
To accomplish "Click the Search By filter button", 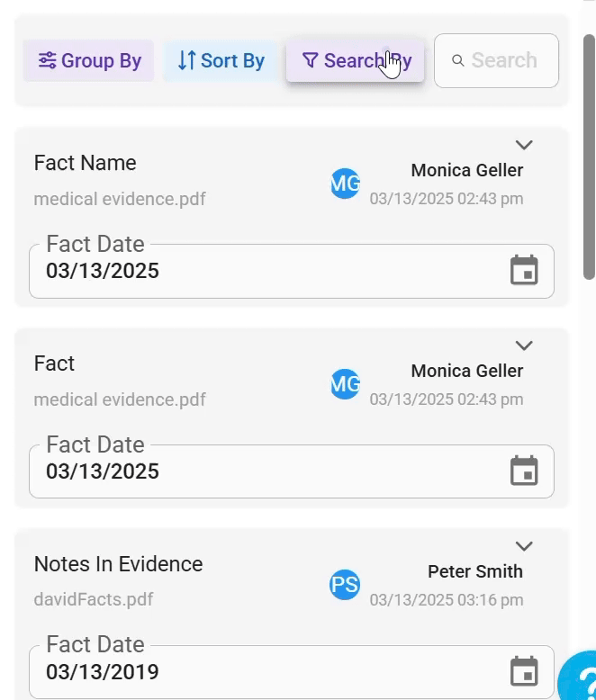I will 355,61.
